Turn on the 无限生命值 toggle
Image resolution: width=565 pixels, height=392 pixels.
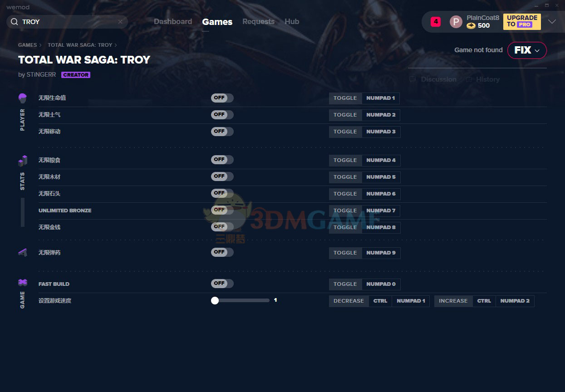(x=222, y=98)
